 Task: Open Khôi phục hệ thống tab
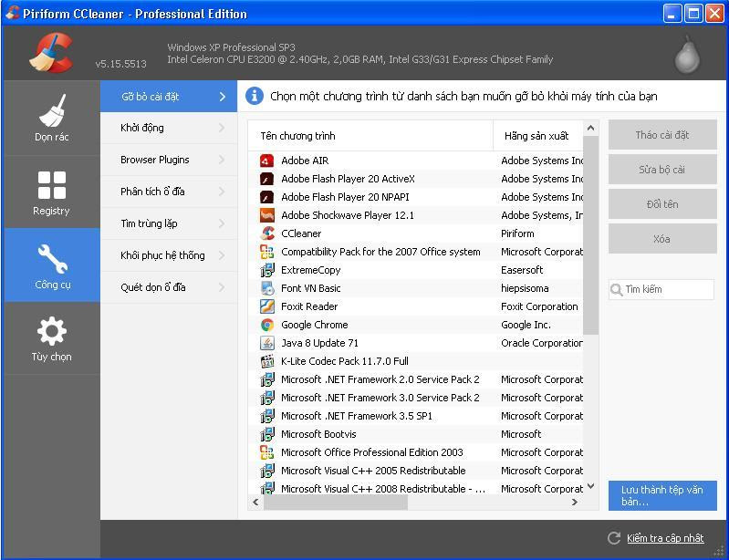tap(168, 255)
